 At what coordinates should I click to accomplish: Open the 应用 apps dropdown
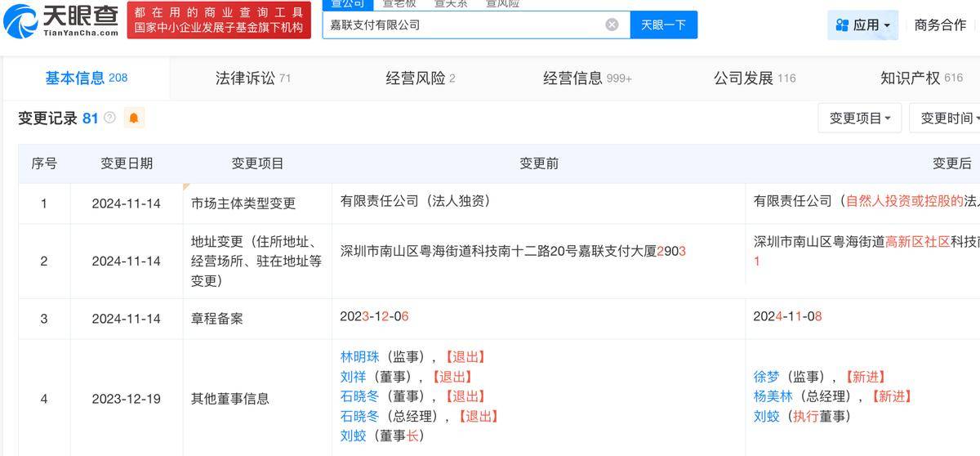pos(862,25)
